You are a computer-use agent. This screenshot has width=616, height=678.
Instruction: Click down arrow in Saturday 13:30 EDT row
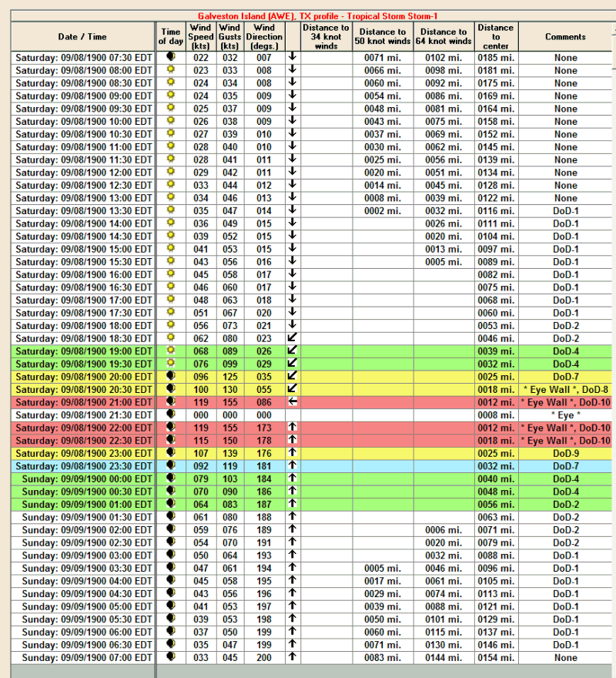293,210
